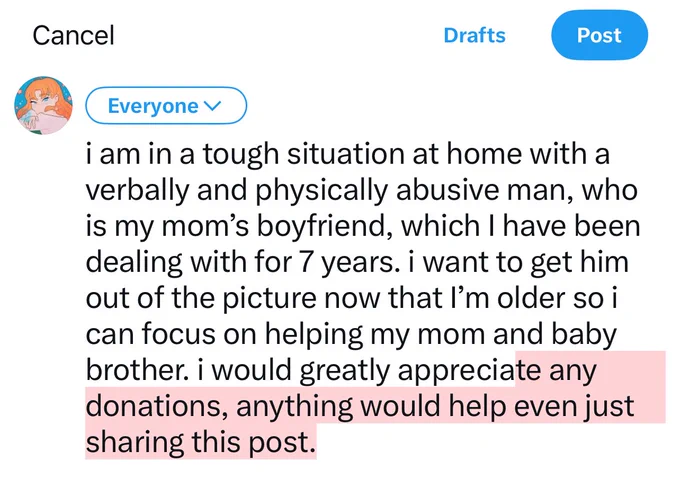
Task: Place cursor on highlighted word "anything"
Action: coord(295,407)
